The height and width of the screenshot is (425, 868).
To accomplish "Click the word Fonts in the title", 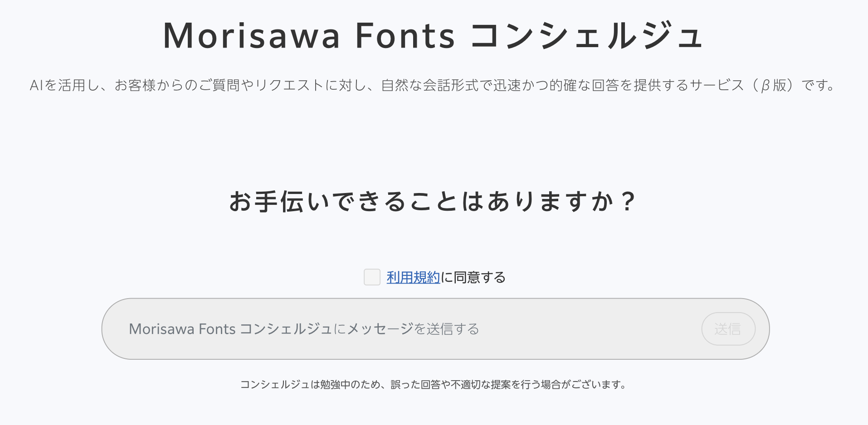I will 405,36.
